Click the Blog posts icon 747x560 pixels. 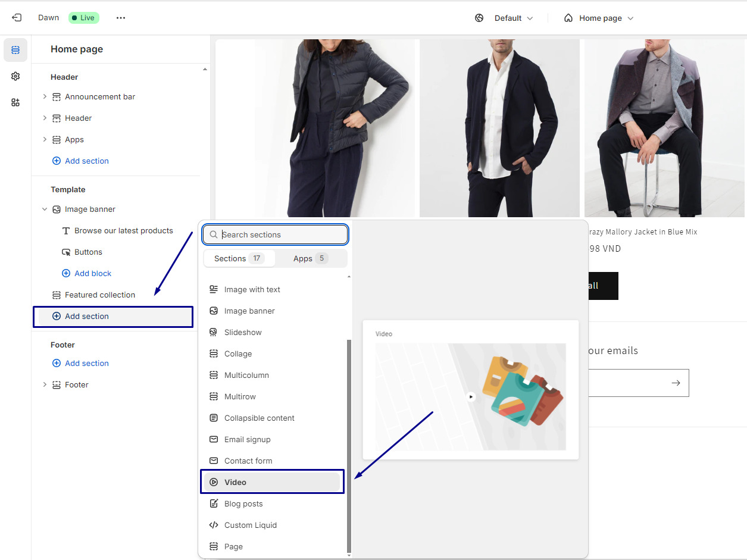[x=214, y=503]
